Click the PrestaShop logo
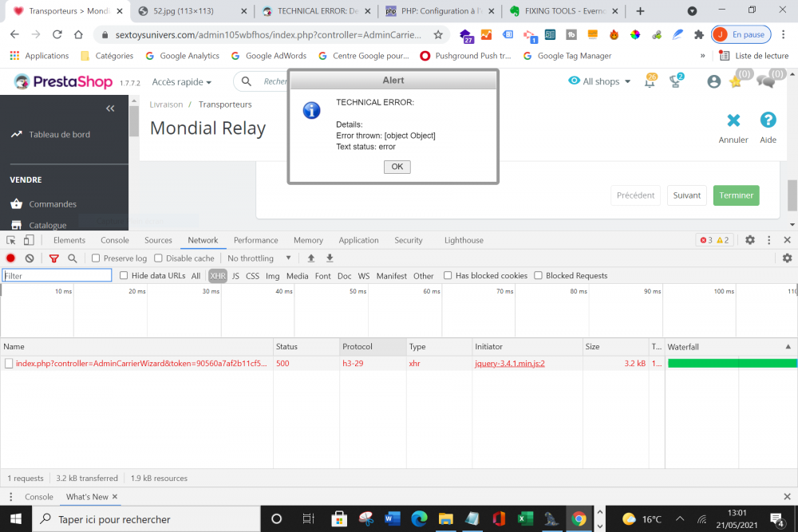Viewport: 798px width, 532px height. point(62,81)
